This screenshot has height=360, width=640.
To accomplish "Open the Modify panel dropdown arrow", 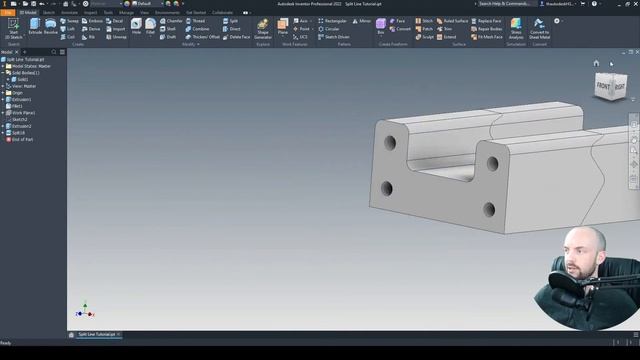I will point(198,44).
